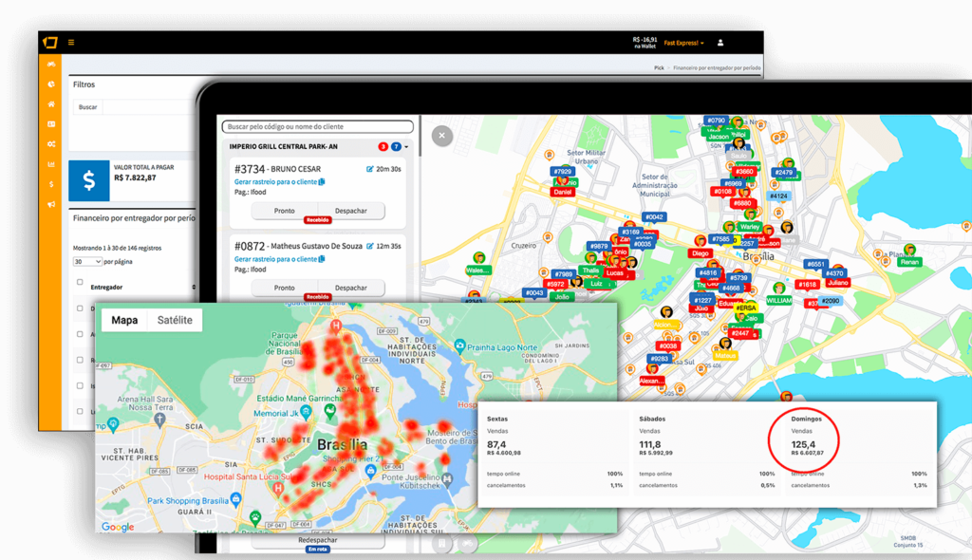Open the user profile icon
The image size is (972, 560).
click(720, 43)
